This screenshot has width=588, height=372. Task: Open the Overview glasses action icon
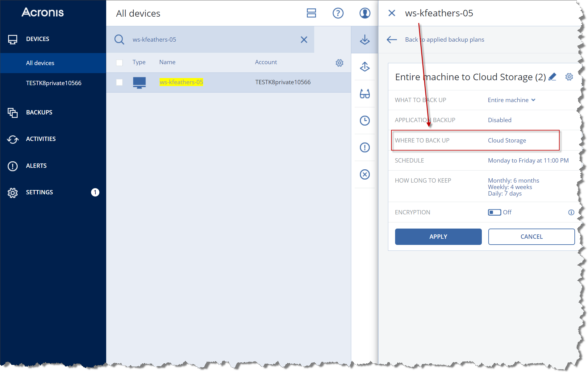[365, 93]
